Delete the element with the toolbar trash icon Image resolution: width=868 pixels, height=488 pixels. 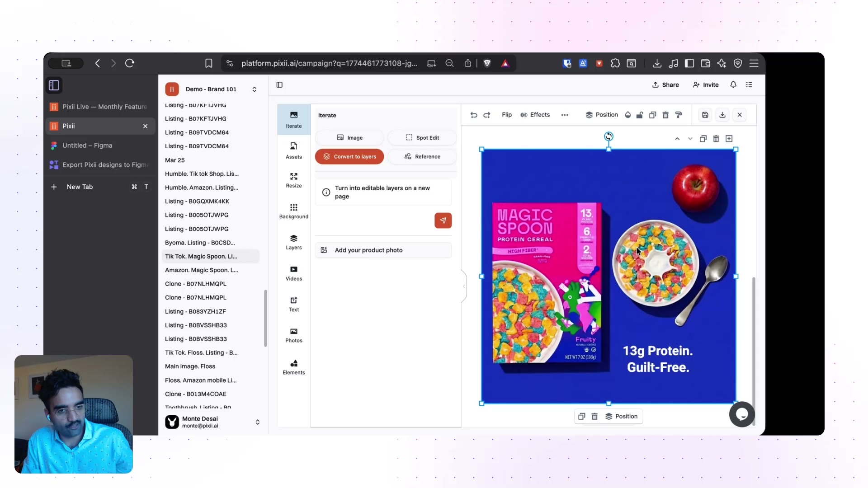(x=665, y=115)
